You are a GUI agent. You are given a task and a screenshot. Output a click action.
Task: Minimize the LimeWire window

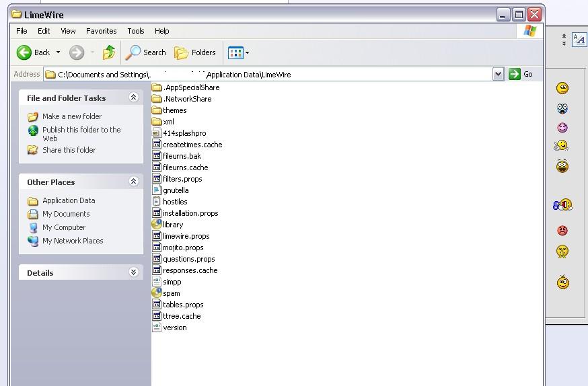[503, 15]
